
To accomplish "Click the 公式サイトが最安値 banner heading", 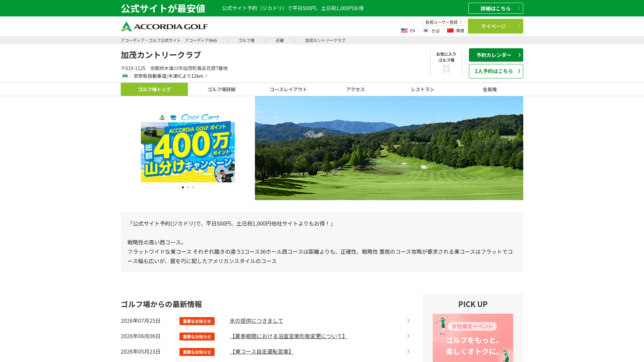I will click(163, 8).
